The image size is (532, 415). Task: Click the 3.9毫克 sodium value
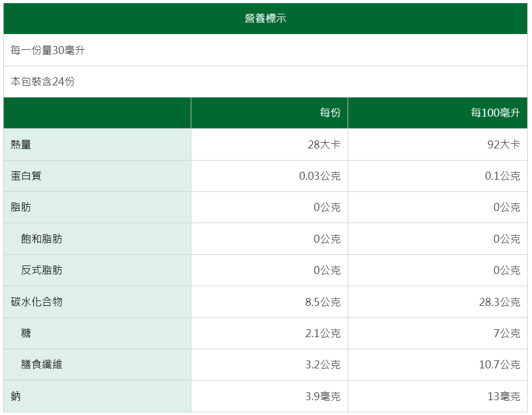[x=323, y=396]
